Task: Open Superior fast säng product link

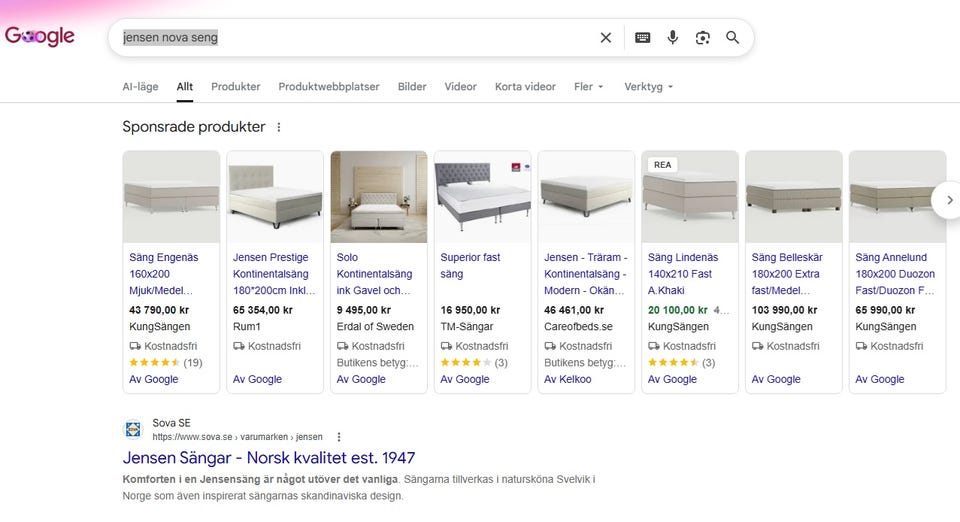Action: point(470,266)
